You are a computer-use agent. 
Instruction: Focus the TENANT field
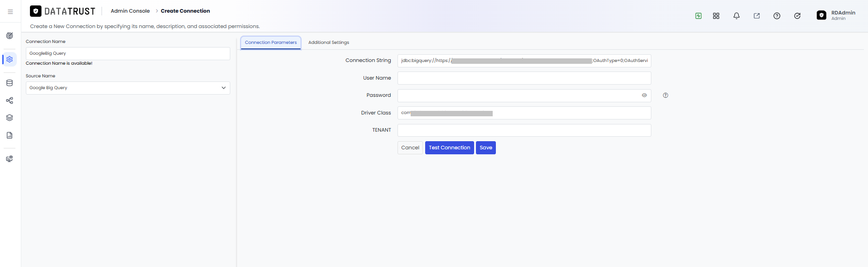(524, 130)
